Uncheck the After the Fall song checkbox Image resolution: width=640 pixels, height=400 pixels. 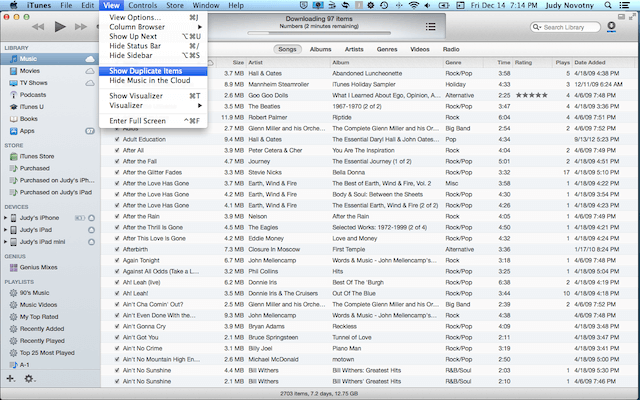tap(117, 161)
